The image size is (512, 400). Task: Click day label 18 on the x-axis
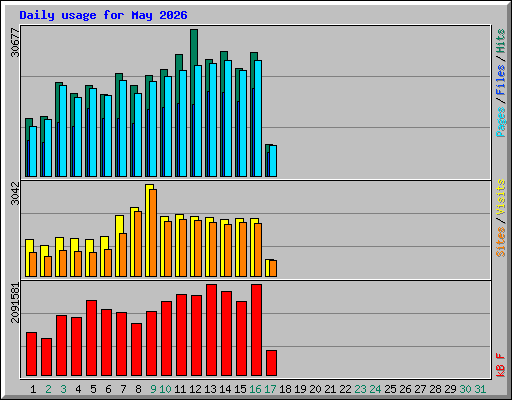[285, 389]
